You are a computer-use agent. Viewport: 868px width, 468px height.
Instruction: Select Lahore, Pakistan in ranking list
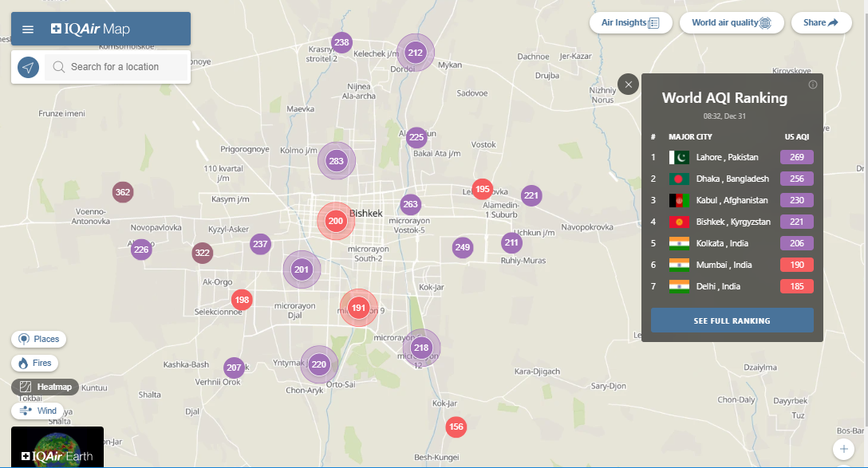(726, 157)
